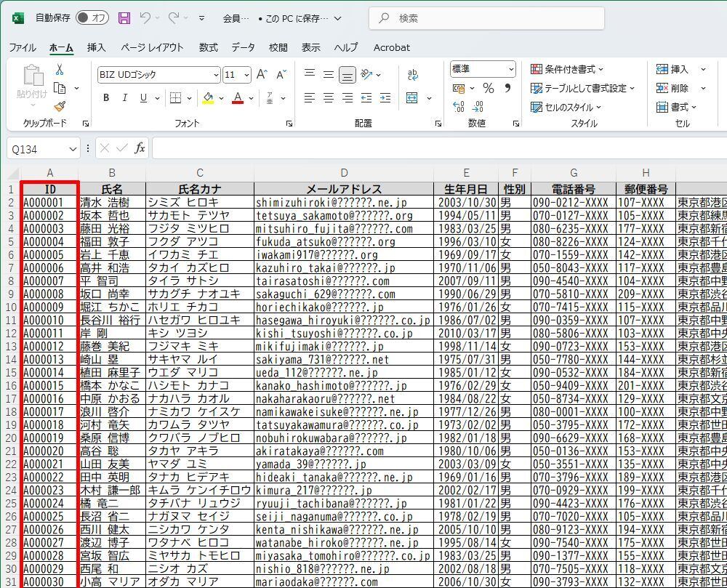This screenshot has height=588, width=727.
Task: Click the 挿入 cells button
Action: pyautogui.click(x=672, y=70)
